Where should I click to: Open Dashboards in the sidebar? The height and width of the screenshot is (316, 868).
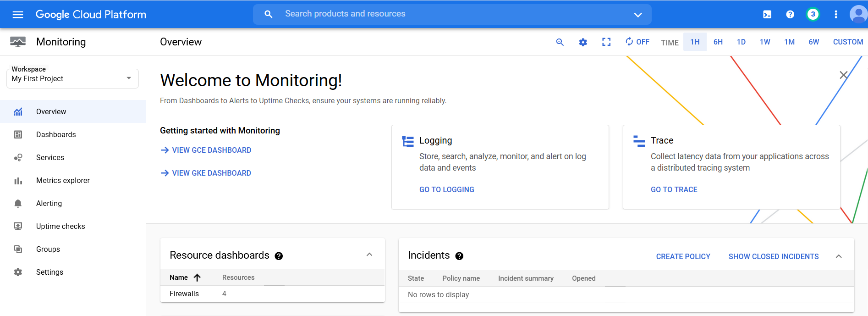point(73,134)
